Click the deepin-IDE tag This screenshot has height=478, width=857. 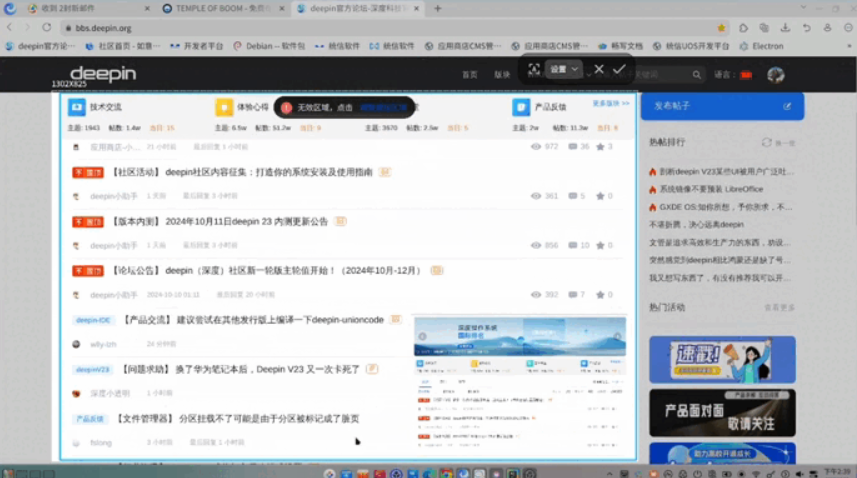click(x=93, y=320)
